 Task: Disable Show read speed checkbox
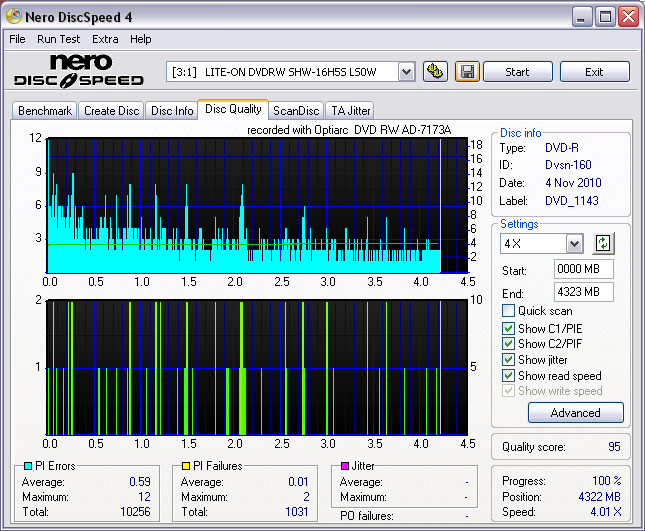[508, 376]
